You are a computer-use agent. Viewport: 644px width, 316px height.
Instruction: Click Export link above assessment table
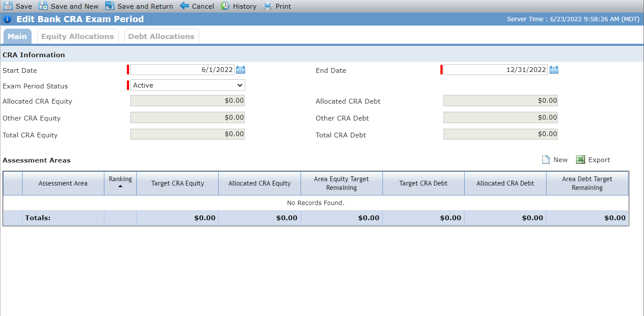(x=599, y=160)
